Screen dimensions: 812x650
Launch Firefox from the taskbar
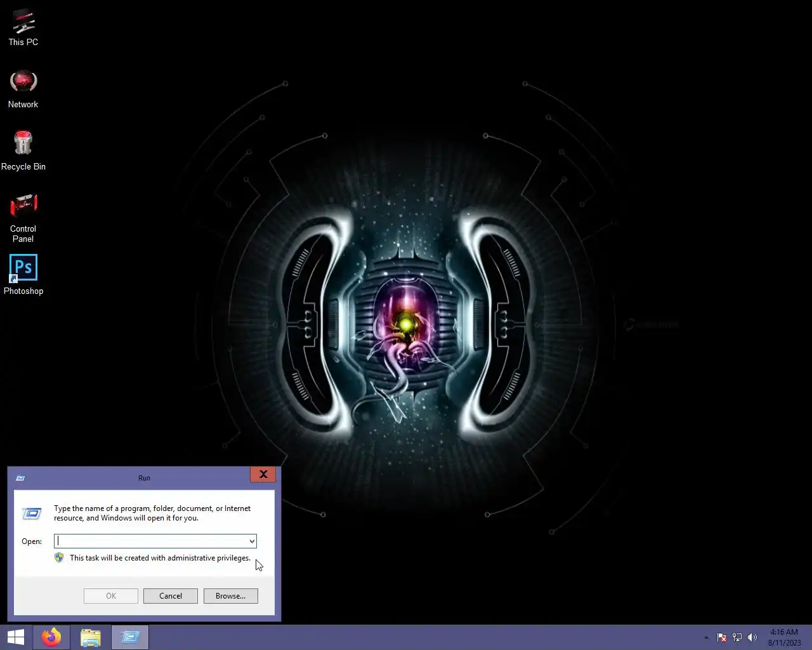click(51, 637)
